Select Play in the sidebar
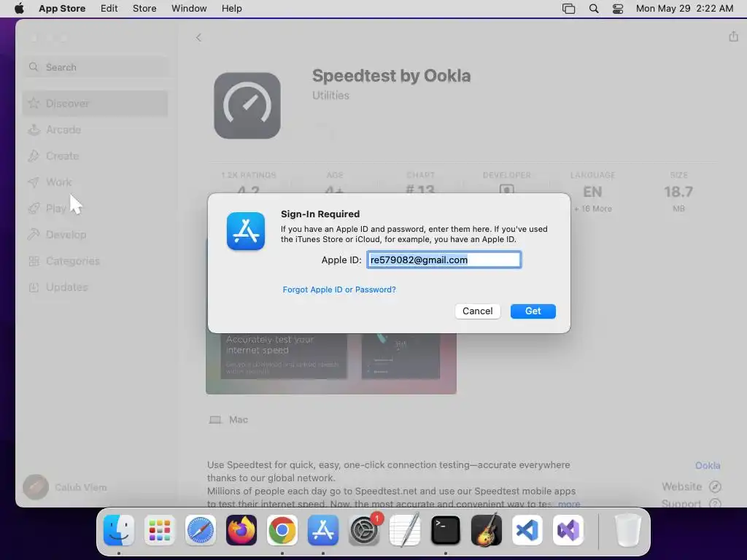The image size is (747, 560). click(x=96, y=208)
